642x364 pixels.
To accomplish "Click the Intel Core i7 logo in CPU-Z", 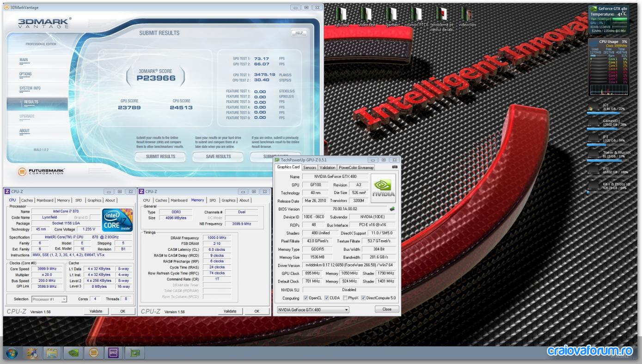I will (118, 220).
